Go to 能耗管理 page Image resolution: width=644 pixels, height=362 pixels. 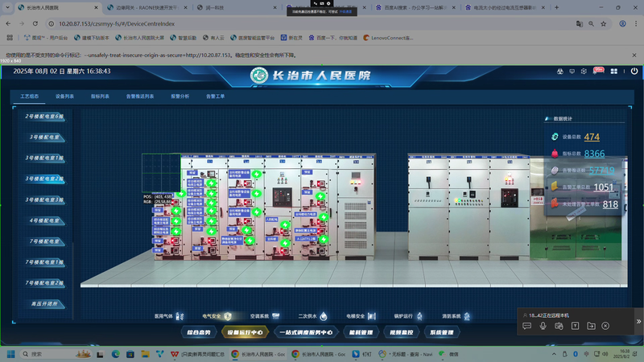(x=361, y=332)
